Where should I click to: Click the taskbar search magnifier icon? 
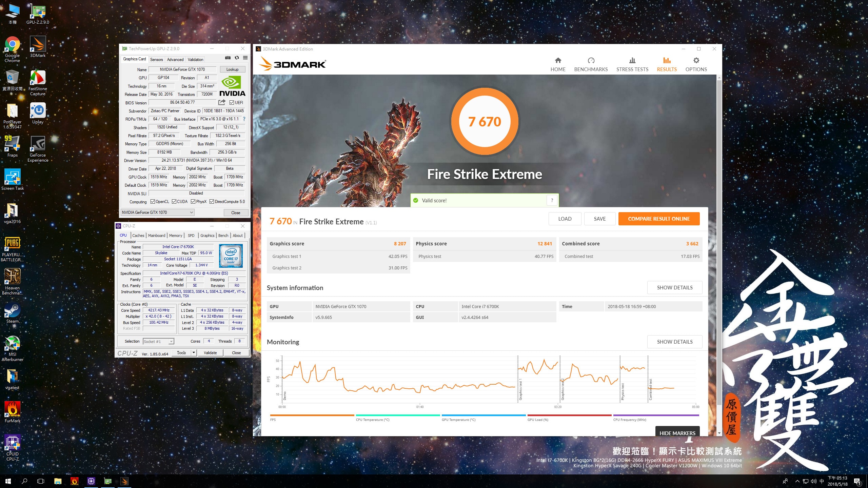tap(24, 481)
